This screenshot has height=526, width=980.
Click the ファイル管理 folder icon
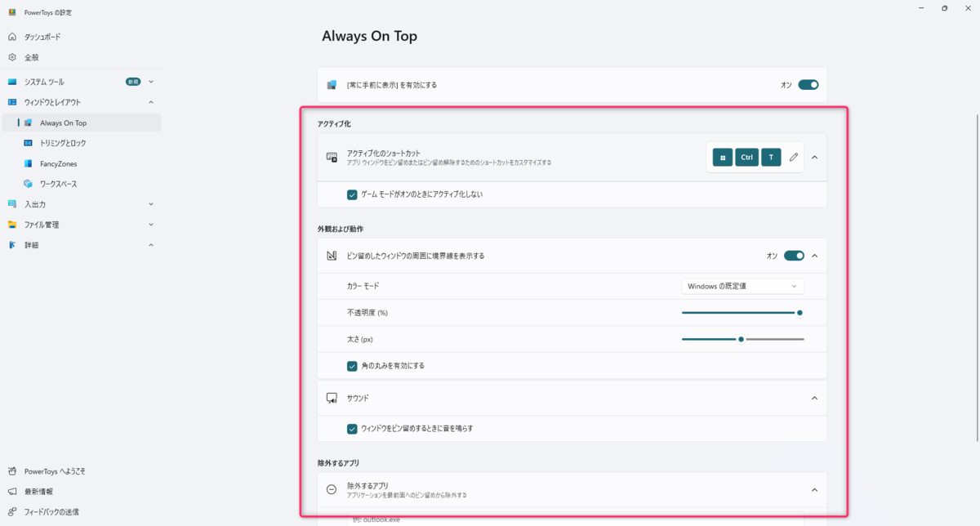[12, 225]
